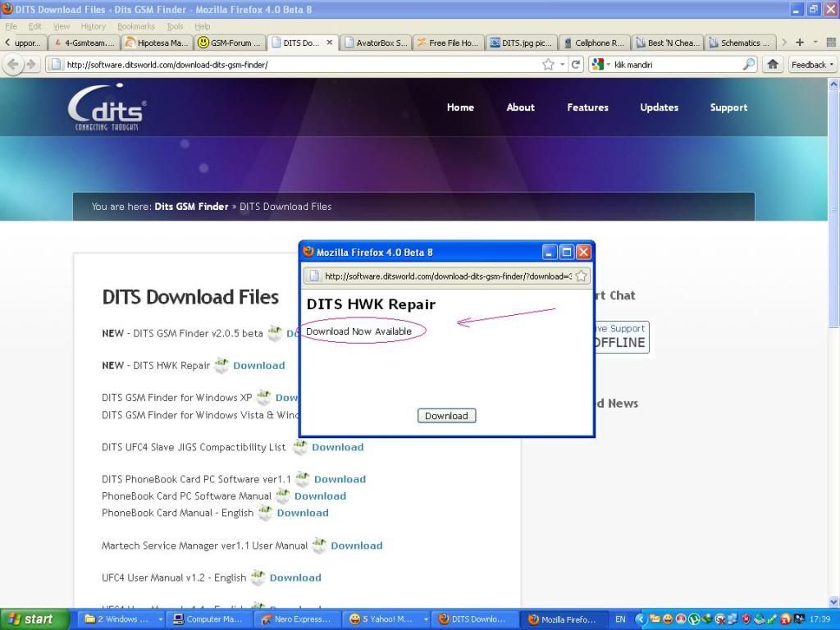Viewport: 840px width, 630px height.
Task: Download DITS HWK Repair from the page list
Action: click(x=258, y=365)
